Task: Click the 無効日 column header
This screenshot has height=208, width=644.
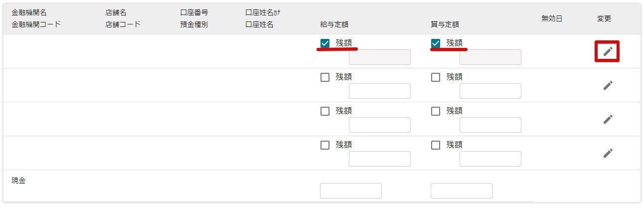Action: (x=552, y=19)
